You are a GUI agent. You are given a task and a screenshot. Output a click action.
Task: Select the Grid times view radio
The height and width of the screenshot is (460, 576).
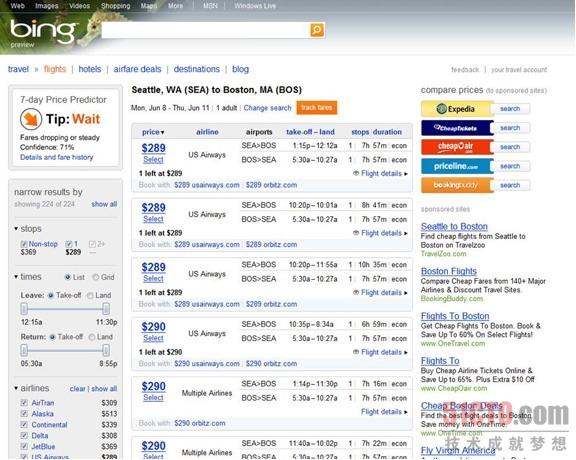pyautogui.click(x=96, y=277)
